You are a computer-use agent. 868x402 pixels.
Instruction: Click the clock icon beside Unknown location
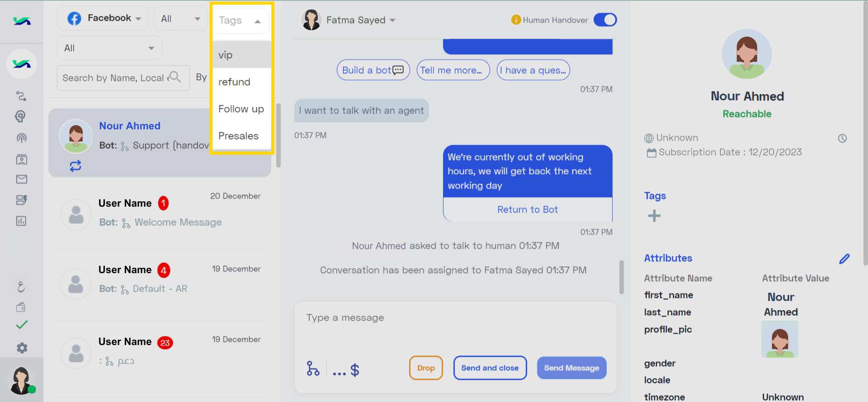[x=842, y=138]
